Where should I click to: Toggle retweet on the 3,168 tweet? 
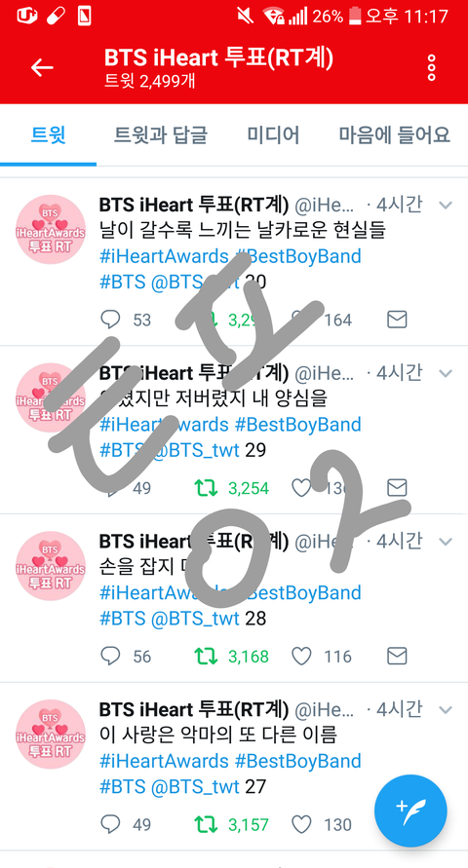(205, 656)
